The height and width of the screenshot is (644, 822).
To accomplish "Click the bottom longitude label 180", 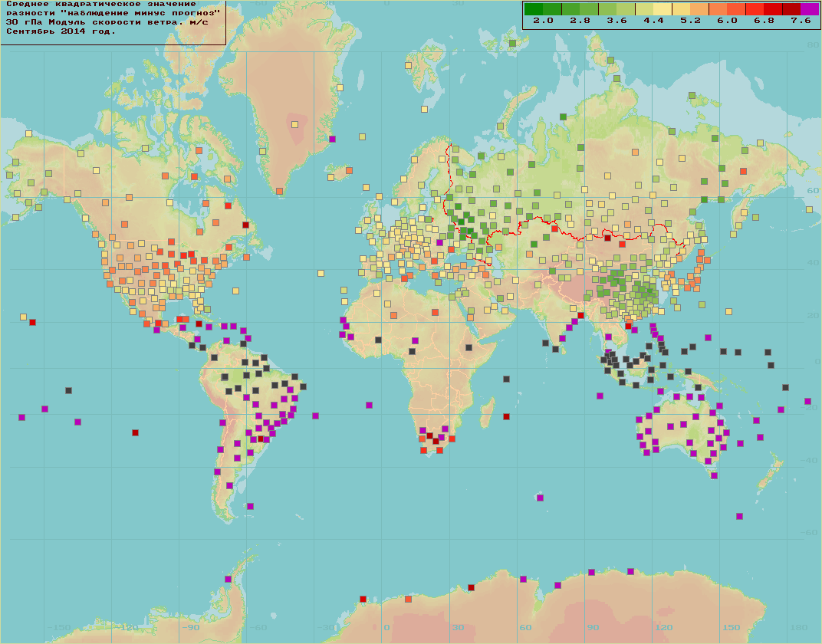I will [x=799, y=627].
